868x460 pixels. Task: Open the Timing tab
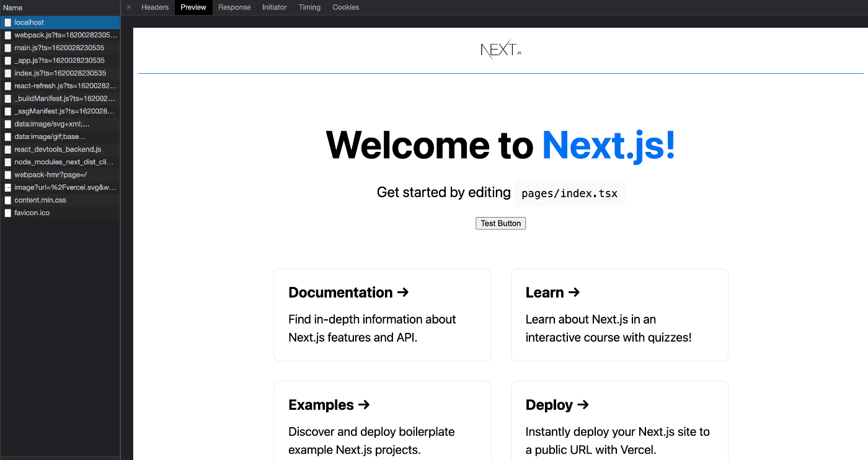(309, 7)
